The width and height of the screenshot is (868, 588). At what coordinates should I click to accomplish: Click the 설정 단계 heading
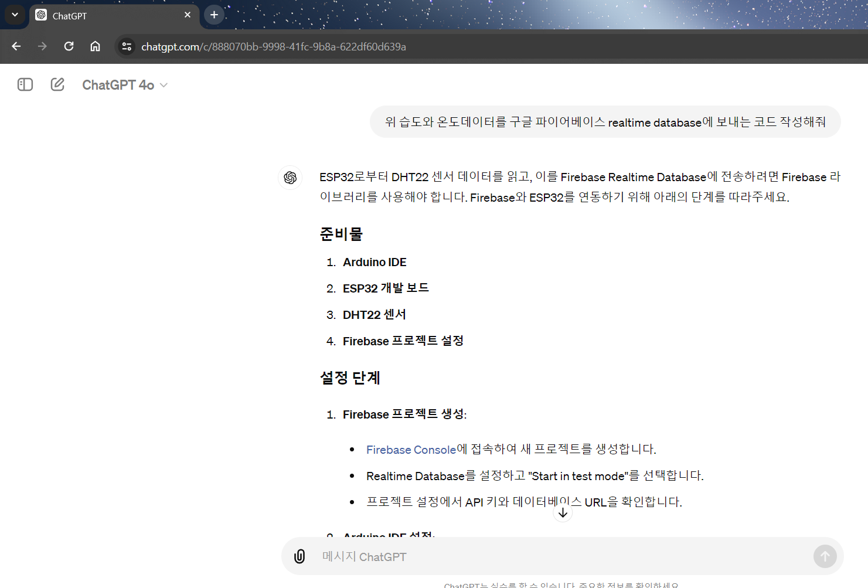pyautogui.click(x=350, y=378)
